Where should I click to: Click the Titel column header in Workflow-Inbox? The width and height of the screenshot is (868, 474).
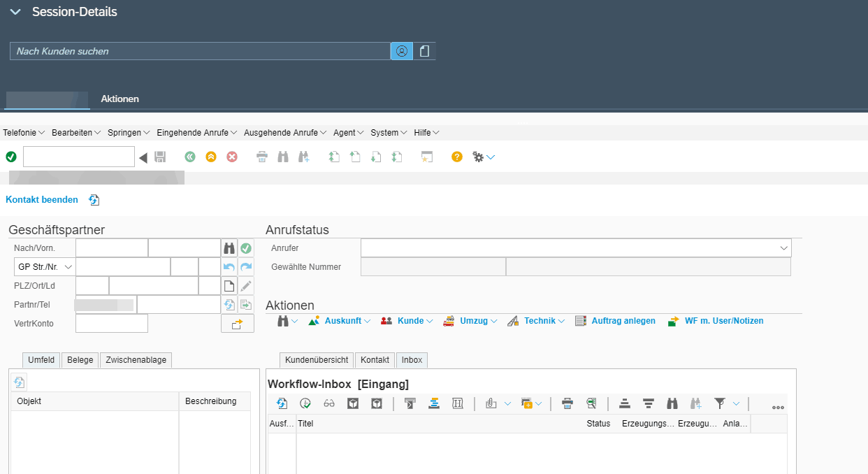440,424
